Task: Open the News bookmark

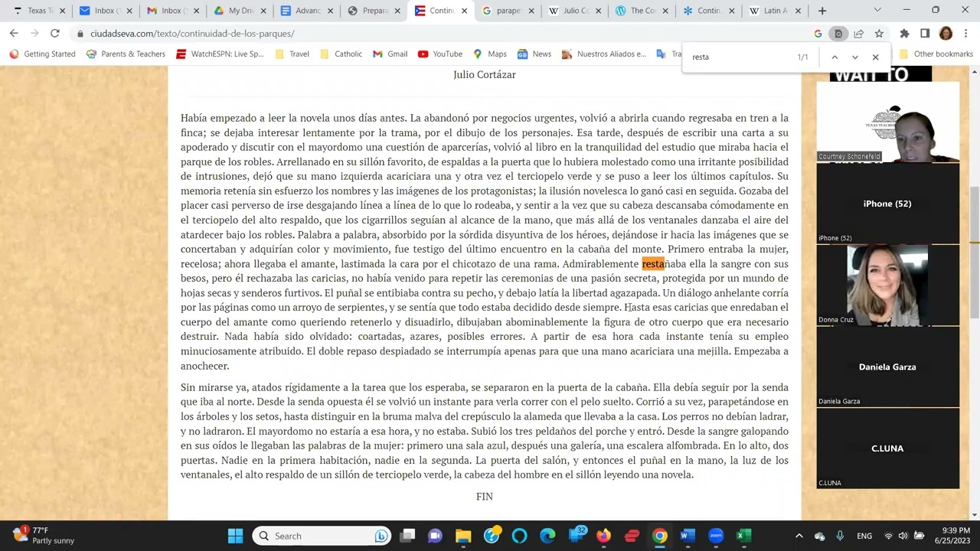Action: 534,54
